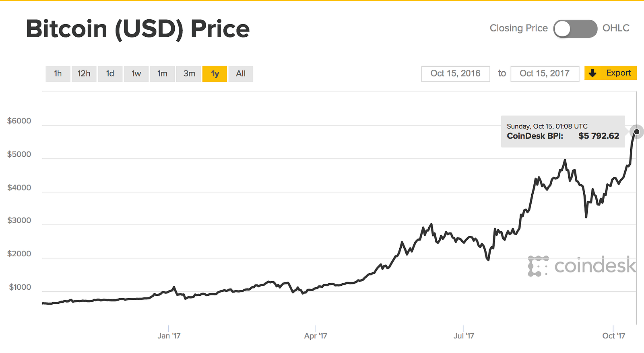The image size is (644, 353).
Task: Click the OHLC label
Action: coord(616,28)
